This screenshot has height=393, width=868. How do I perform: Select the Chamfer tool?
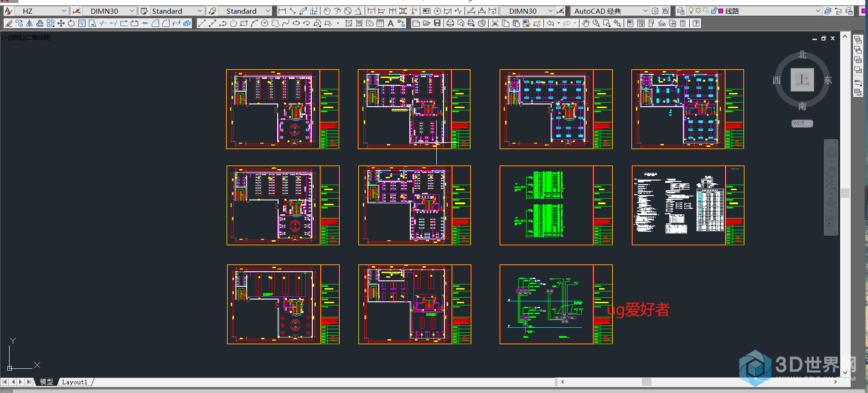pos(155,23)
